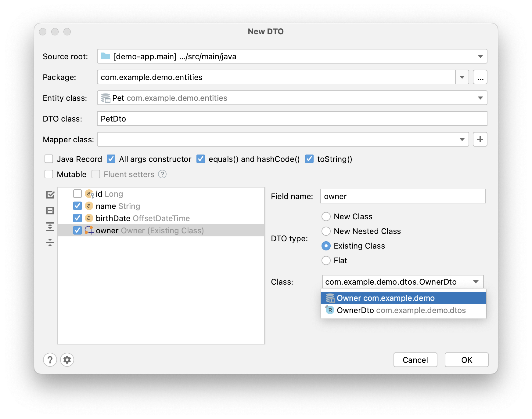The width and height of the screenshot is (532, 419).
Task: Unselect all fields using the minus icon
Action: [x=50, y=211]
